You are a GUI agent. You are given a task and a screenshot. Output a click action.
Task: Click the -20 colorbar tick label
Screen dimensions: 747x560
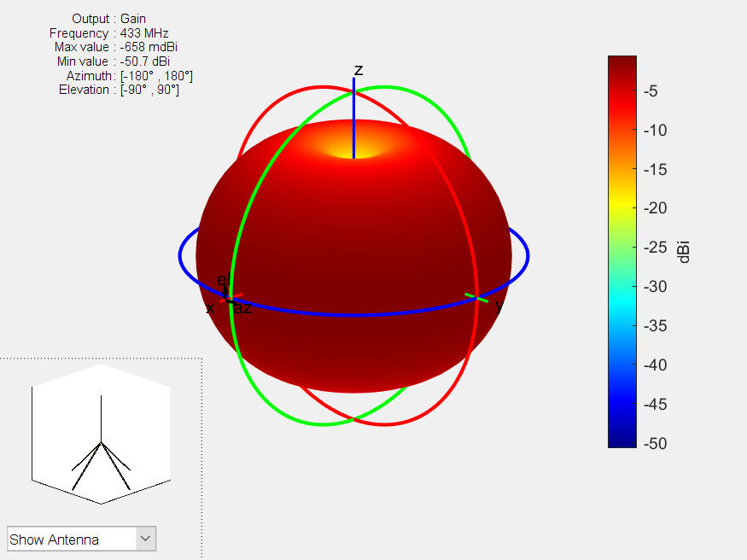[655, 208]
